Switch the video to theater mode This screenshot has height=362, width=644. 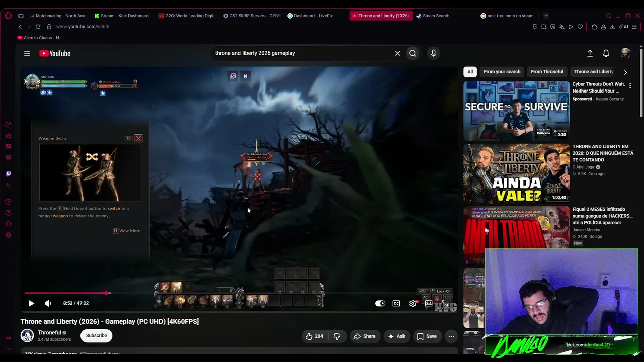click(x=429, y=303)
